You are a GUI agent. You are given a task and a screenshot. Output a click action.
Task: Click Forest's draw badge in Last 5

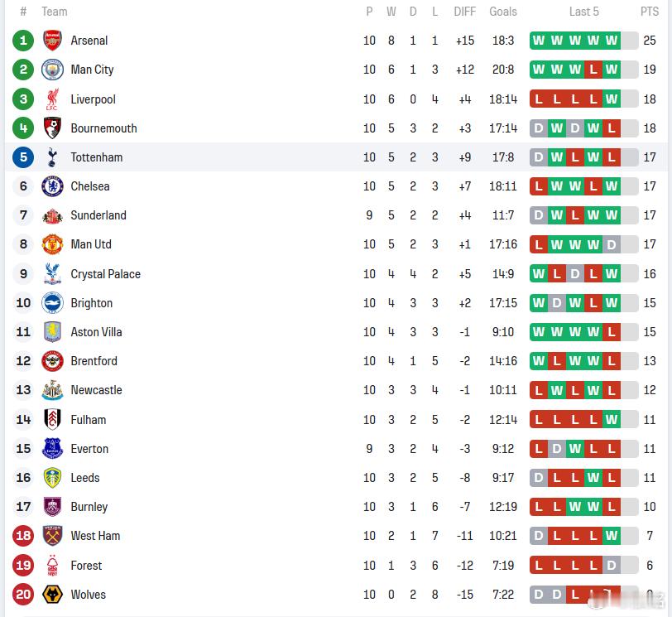coord(612,566)
